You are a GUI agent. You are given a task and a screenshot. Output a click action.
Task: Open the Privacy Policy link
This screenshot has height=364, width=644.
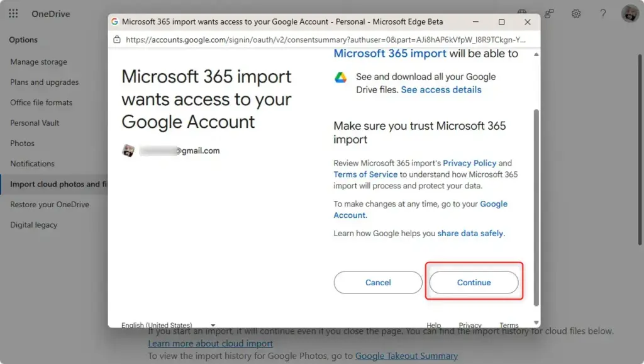(x=469, y=163)
